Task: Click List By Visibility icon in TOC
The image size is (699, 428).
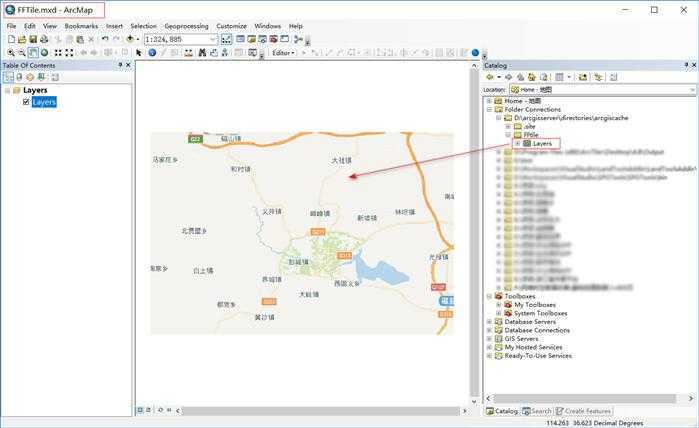Action: click(x=30, y=77)
